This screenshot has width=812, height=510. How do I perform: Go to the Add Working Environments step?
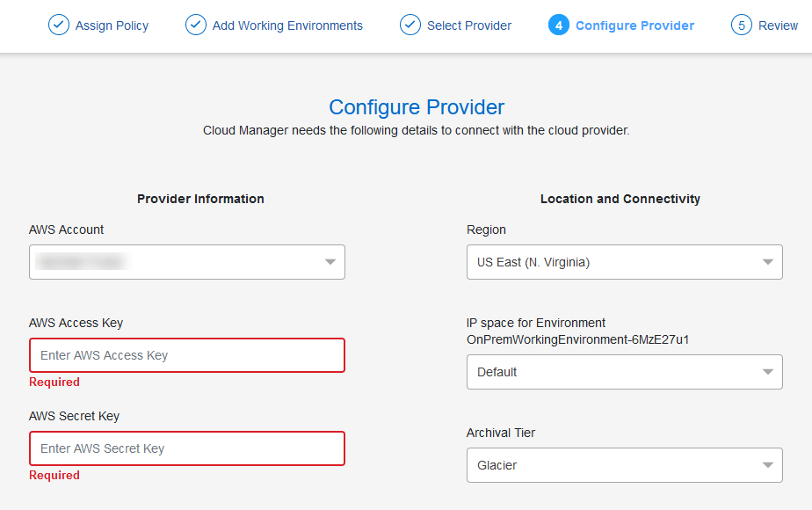(x=287, y=25)
